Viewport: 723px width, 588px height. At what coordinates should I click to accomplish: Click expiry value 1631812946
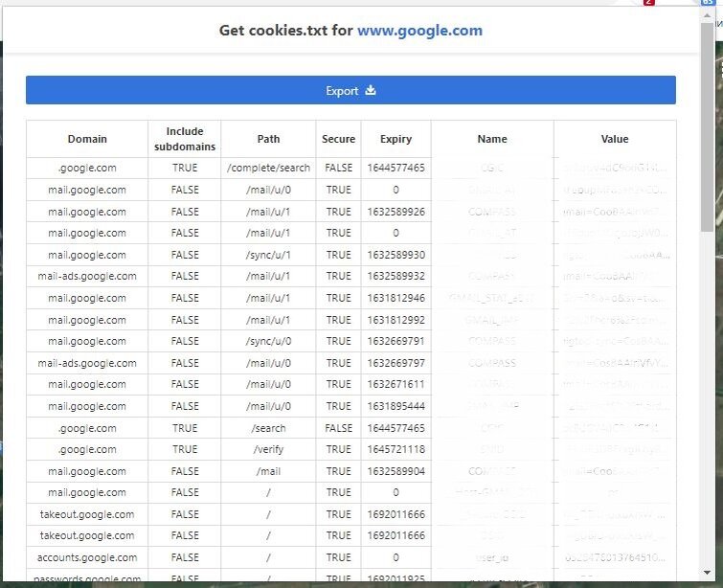(395, 298)
